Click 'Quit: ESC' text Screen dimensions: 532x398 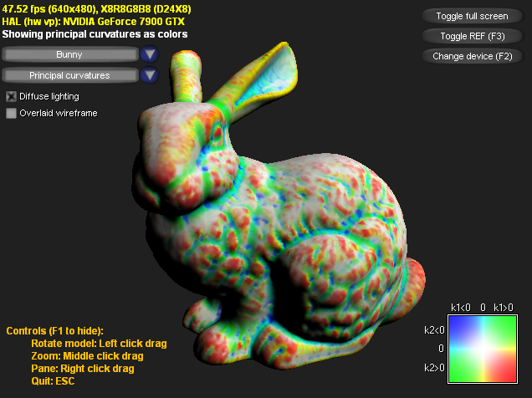tap(53, 381)
